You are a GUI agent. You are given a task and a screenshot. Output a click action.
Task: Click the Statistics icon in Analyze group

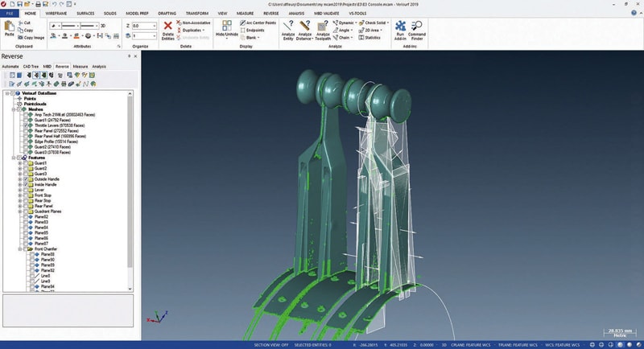[361, 38]
